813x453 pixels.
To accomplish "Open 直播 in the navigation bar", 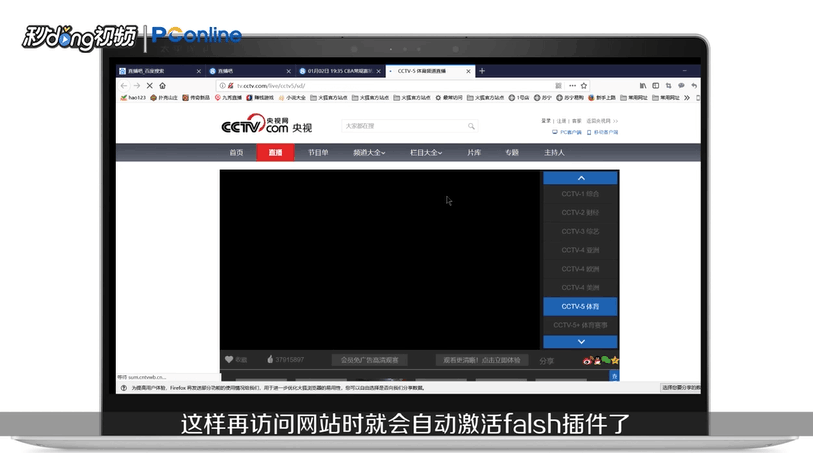I will 275,152.
